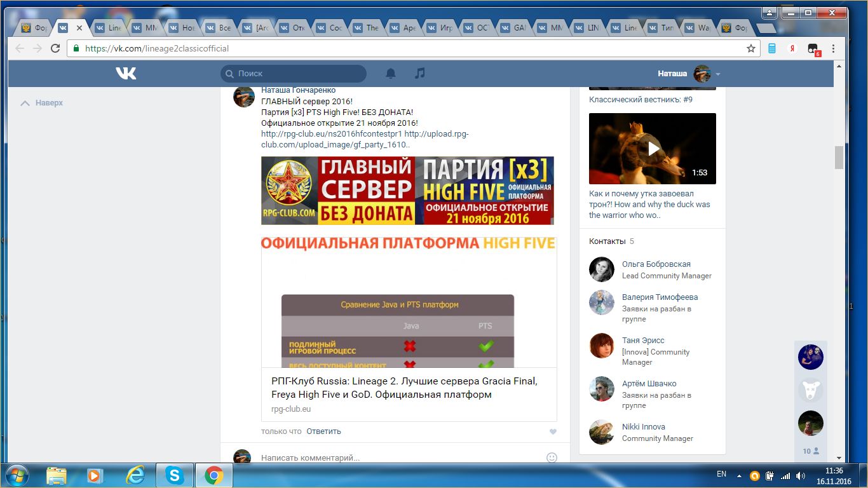Click the search field in VK header
This screenshot has height=488, width=868.
point(294,74)
